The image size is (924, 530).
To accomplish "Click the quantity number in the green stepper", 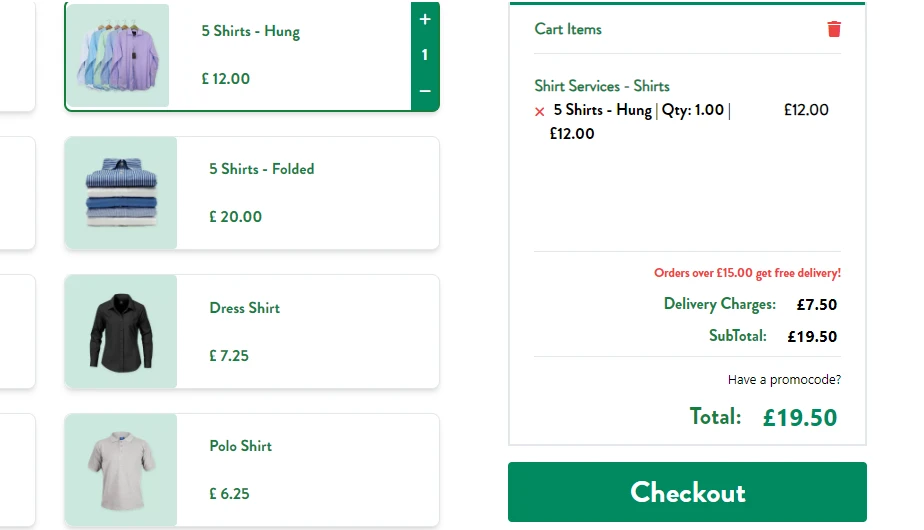I will (x=425, y=55).
